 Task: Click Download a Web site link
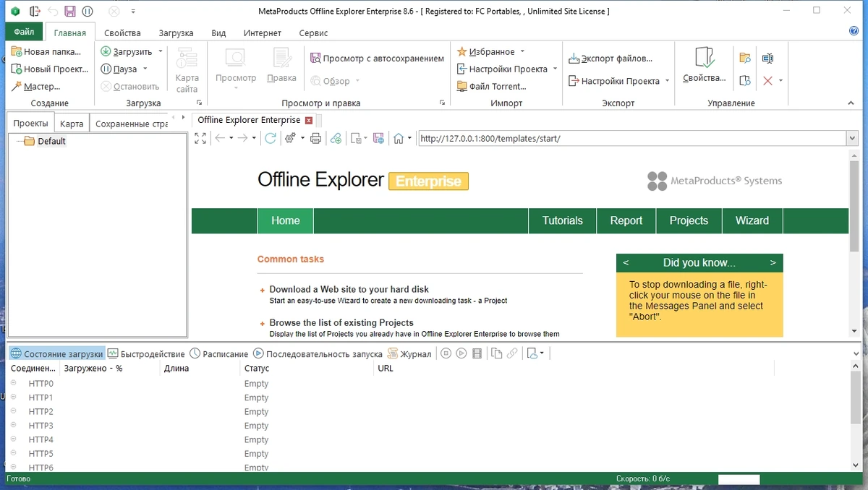point(349,289)
